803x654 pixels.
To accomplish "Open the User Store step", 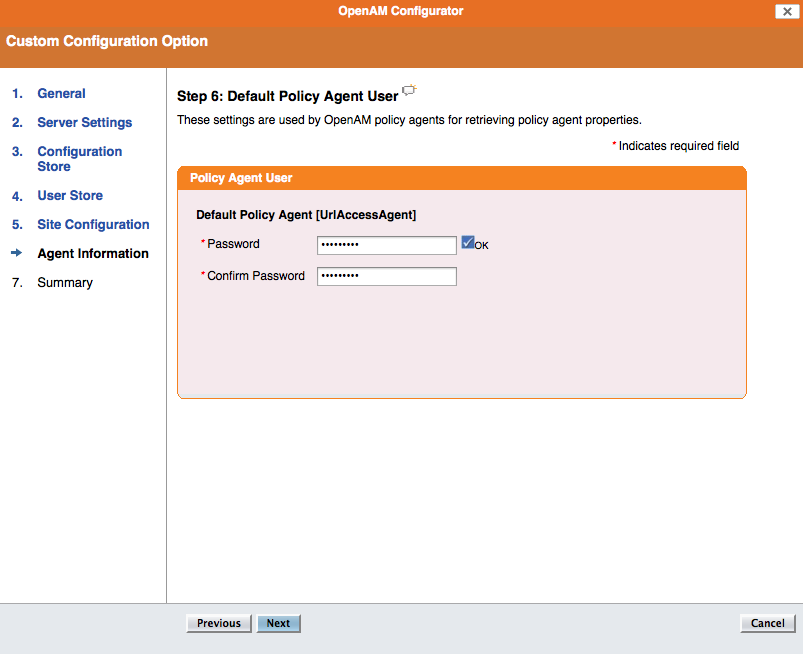I will pos(70,196).
